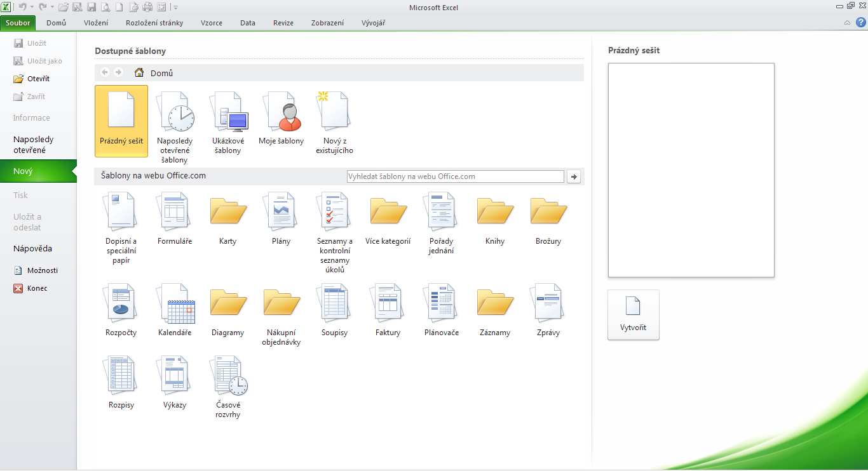
Task: Click the open folder icon in Quick Access Toolbar
Action: (x=63, y=8)
